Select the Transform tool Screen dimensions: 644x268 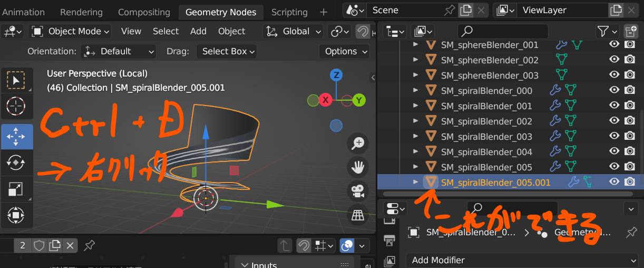click(16, 216)
